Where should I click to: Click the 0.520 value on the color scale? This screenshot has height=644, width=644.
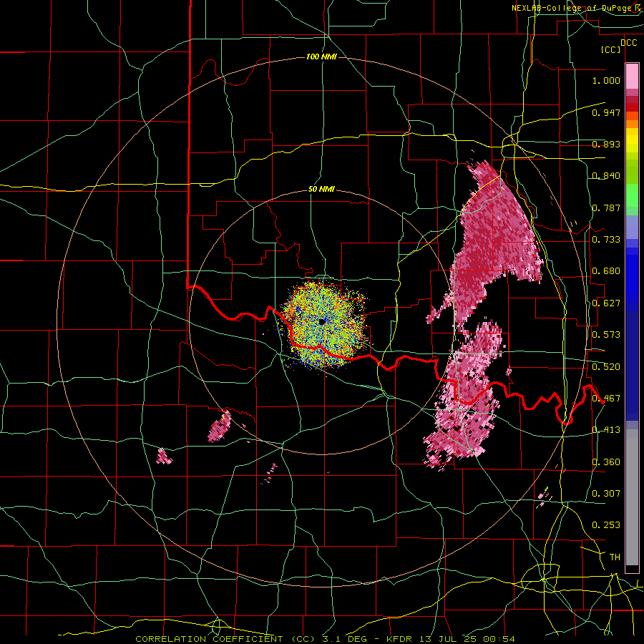[606, 367]
